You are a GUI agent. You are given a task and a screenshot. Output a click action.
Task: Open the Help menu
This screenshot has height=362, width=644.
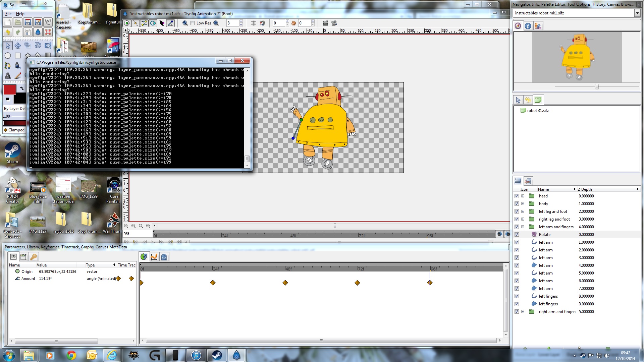click(x=20, y=14)
